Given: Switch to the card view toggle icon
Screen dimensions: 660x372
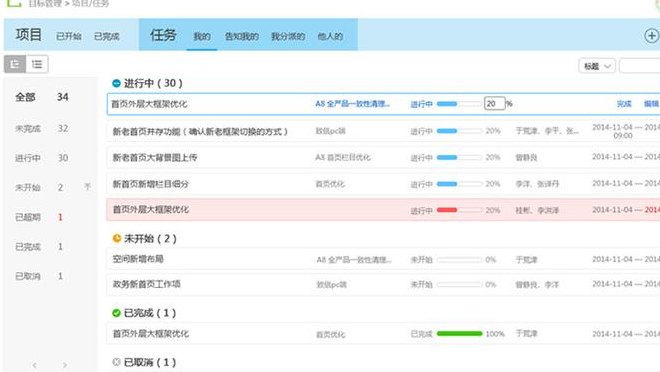Looking at the screenshot, I should coord(15,64).
